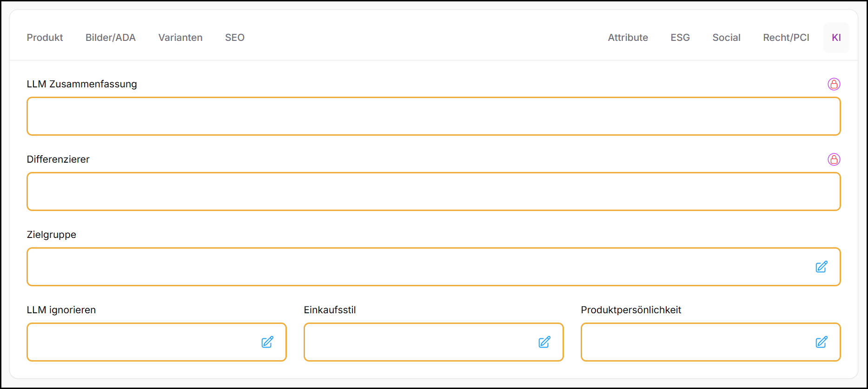The height and width of the screenshot is (389, 868).
Task: Click the edit icon in Einkaufsstil field
Action: (x=544, y=342)
